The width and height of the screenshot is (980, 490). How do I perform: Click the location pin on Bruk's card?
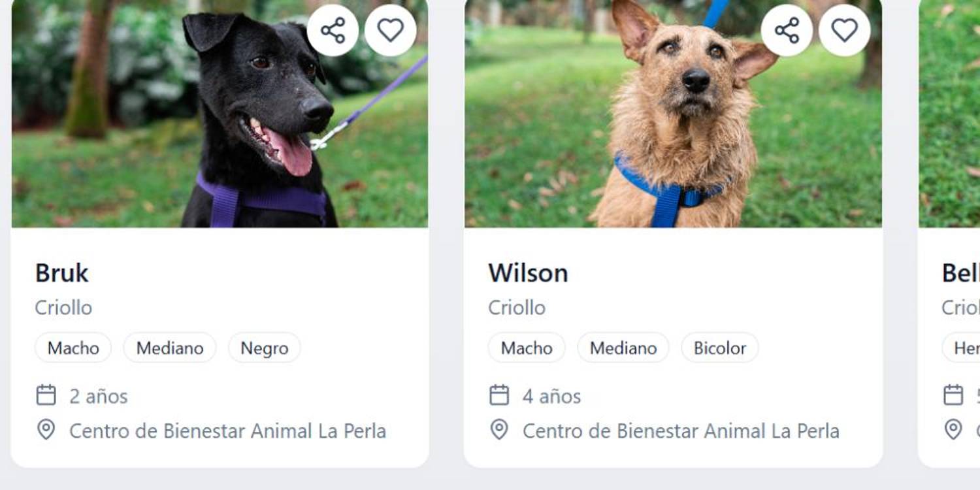(46, 430)
